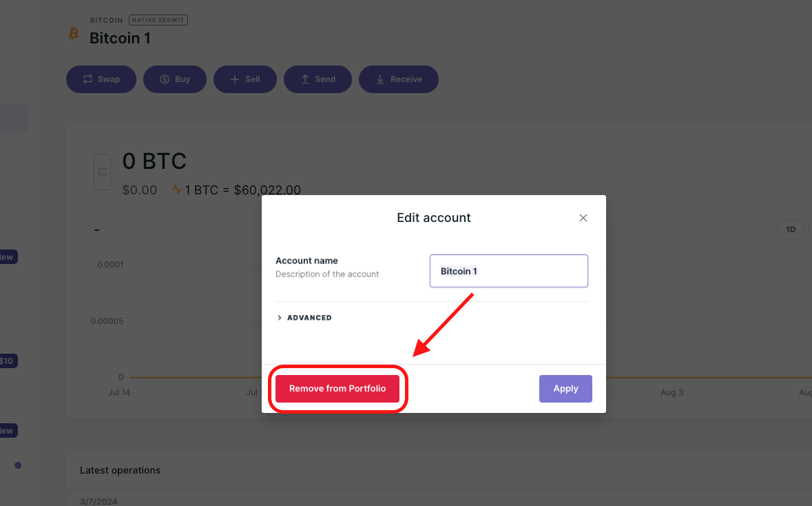Click the Send button with upload arrow

(x=317, y=79)
